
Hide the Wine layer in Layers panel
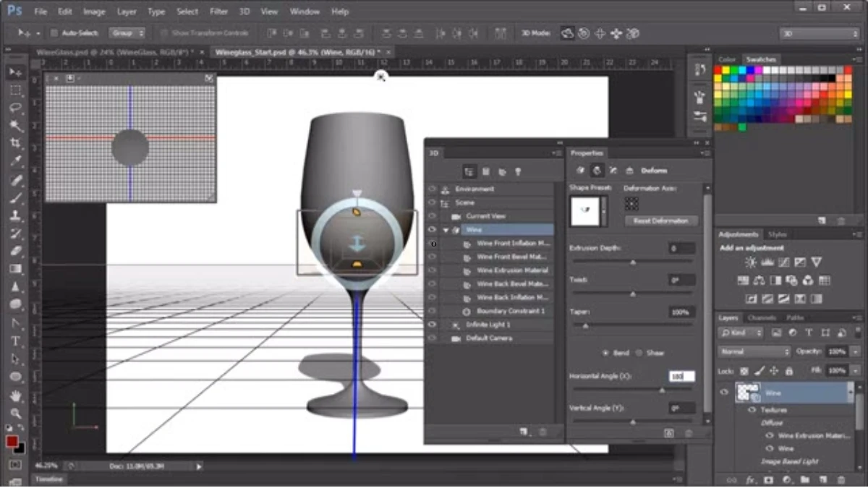tap(724, 393)
